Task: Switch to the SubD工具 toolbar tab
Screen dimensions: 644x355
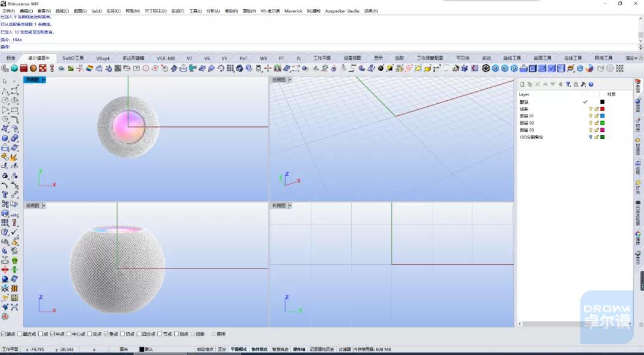Action: coord(73,58)
